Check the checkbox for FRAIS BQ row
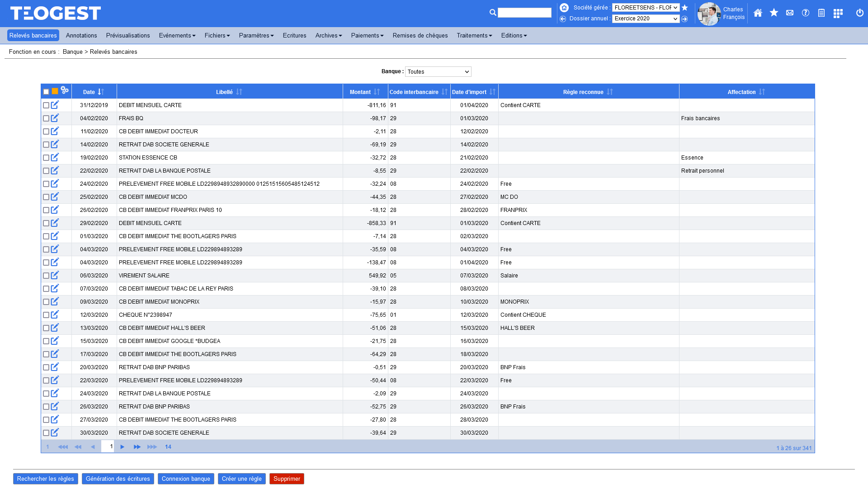 (x=46, y=118)
